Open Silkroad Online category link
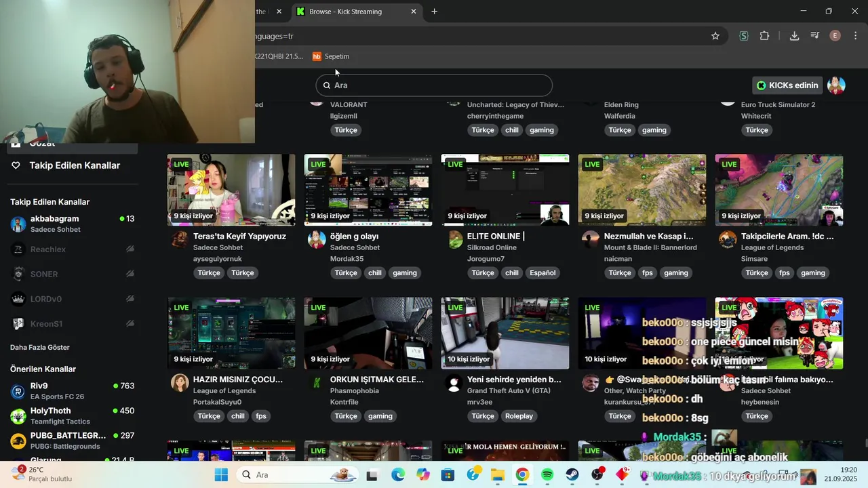Image resolution: width=868 pixels, height=488 pixels. [492, 247]
